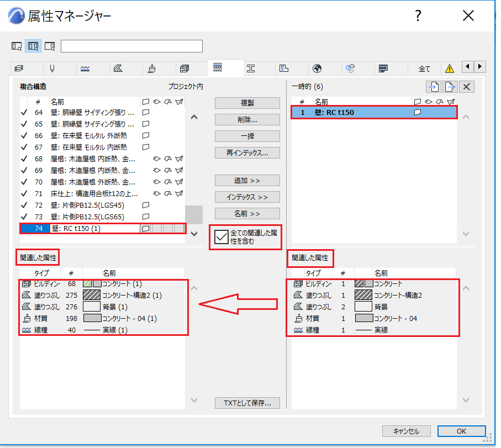Toggle 全ての関連した属性を含む checkbox

click(221, 237)
